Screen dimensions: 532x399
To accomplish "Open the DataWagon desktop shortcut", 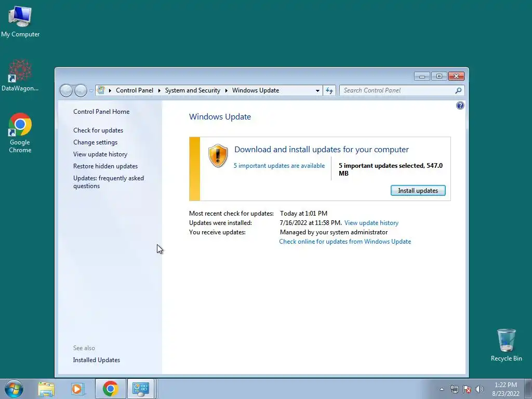I will pyautogui.click(x=20, y=75).
